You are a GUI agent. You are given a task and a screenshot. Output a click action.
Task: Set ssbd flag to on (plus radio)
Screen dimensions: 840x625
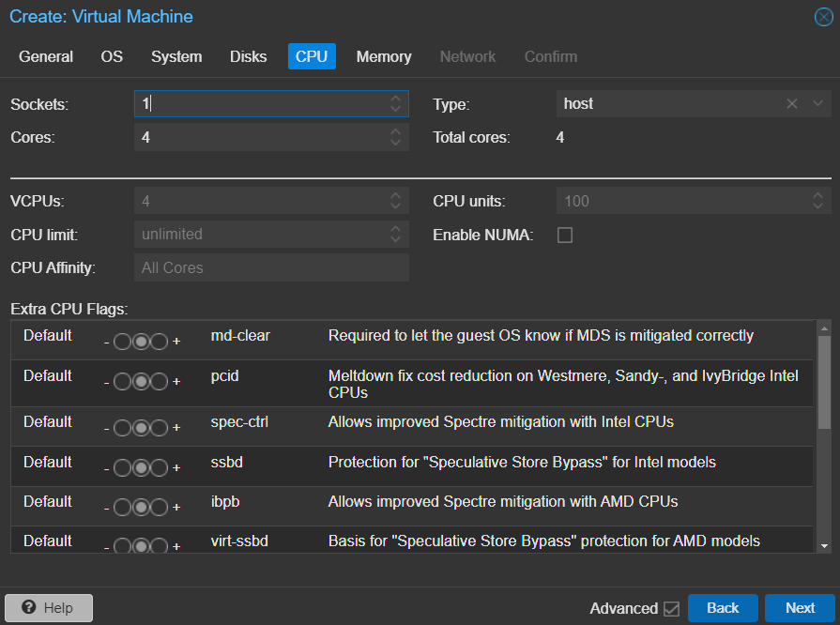click(x=160, y=467)
